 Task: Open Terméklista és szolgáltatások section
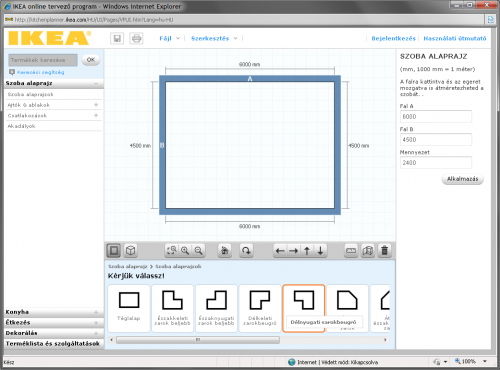pos(54,343)
